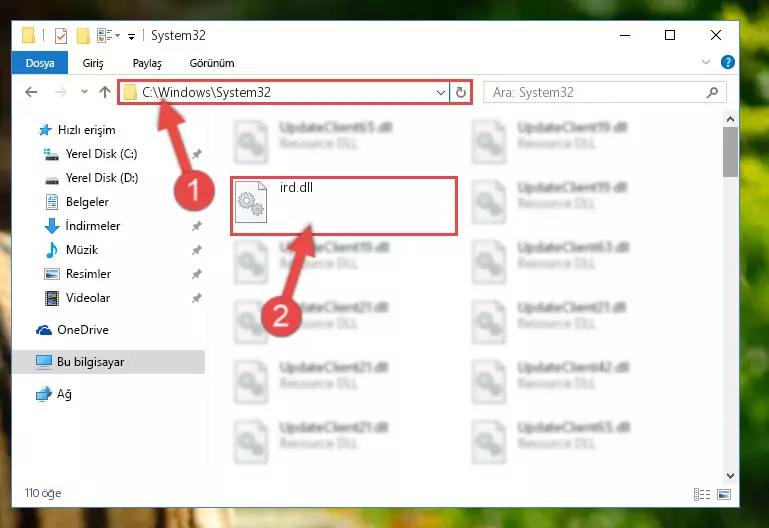
Task: Open Resimler folder in sidebar
Action: coord(88,274)
